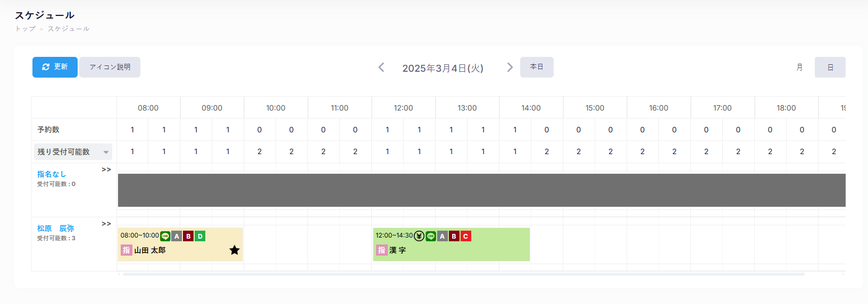The height and width of the screenshot is (304, 868).
Task: Expand the 松原 辰弥 row
Action: [x=106, y=224]
